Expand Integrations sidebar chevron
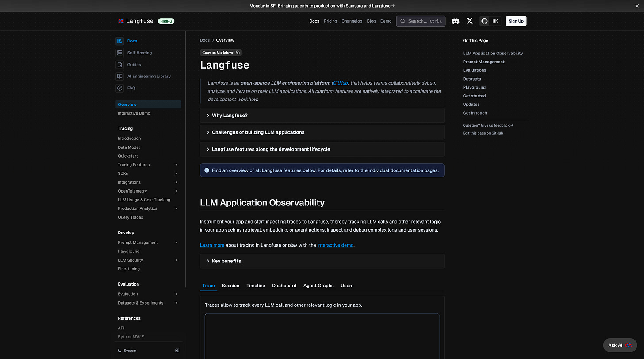This screenshot has width=644, height=359. (x=176, y=182)
